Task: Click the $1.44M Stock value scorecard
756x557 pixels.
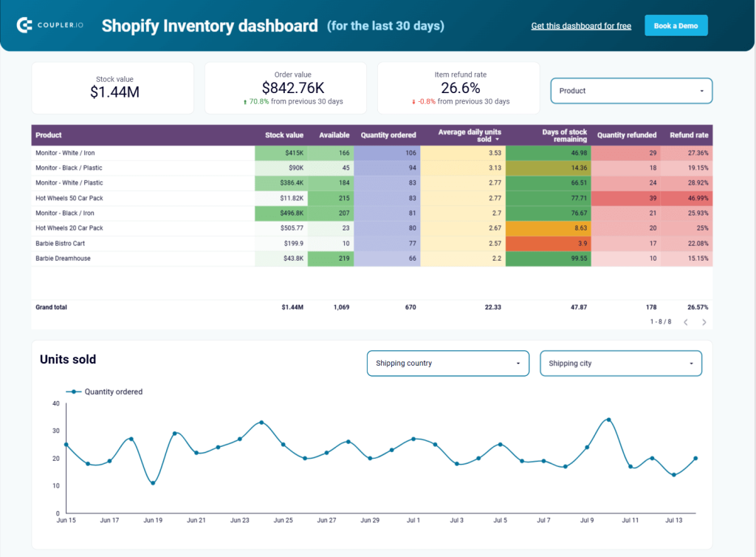Action: pyautogui.click(x=113, y=88)
